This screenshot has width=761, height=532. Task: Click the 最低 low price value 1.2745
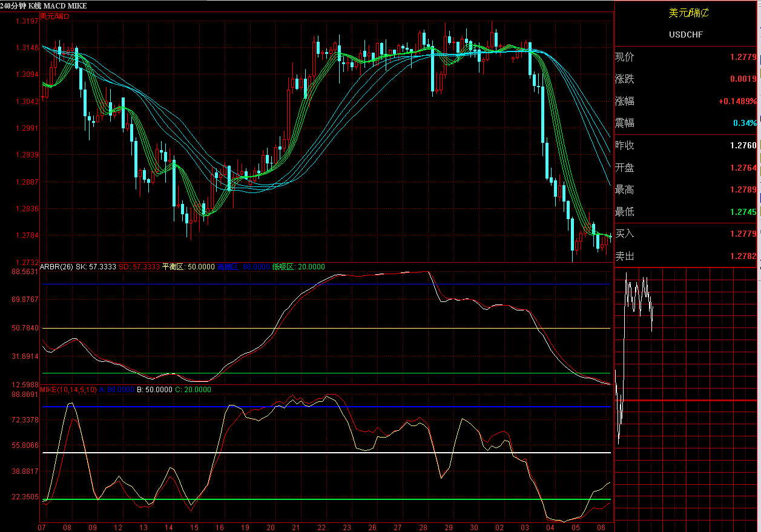coord(743,212)
